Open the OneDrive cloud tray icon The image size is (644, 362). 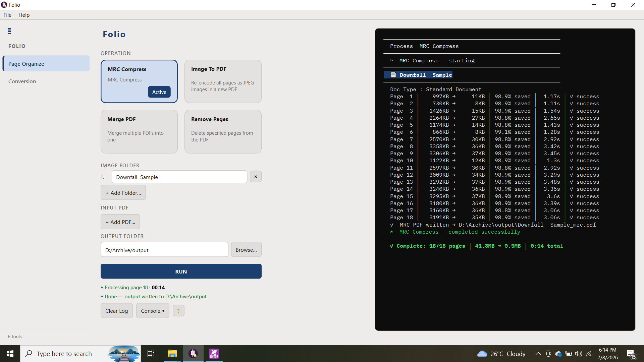[x=558, y=354]
